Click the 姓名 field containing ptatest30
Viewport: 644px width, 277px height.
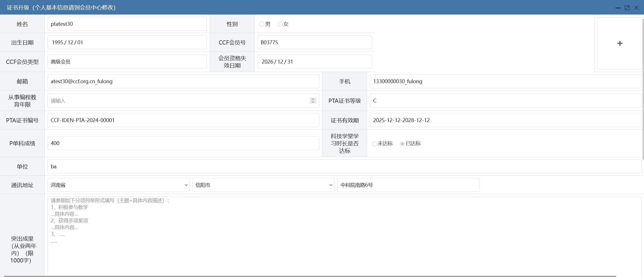[127, 24]
